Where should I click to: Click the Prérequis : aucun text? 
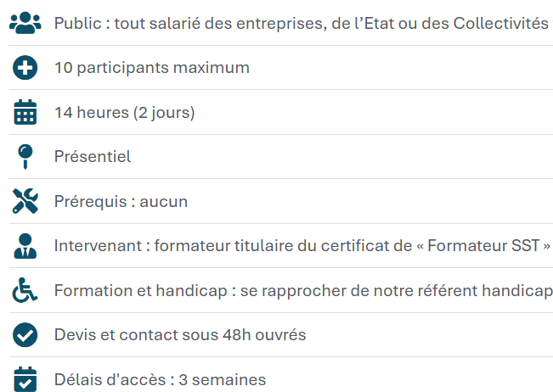click(x=121, y=201)
